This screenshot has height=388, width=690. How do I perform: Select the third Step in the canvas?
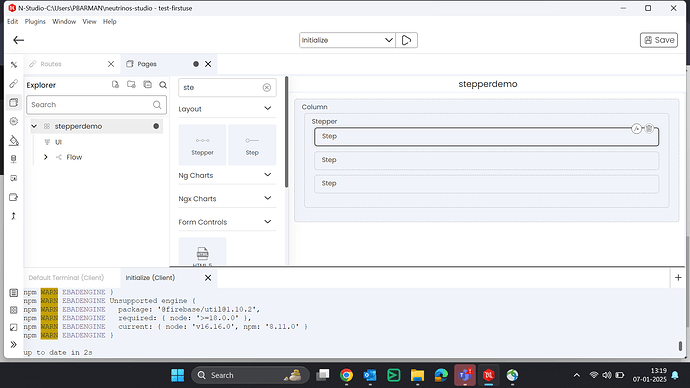coord(486,184)
